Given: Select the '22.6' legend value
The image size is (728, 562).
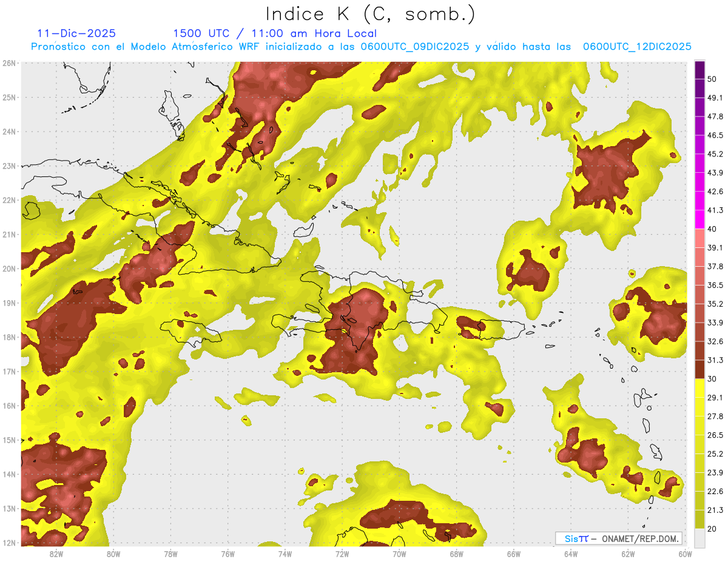Looking at the screenshot, I should pos(715,492).
